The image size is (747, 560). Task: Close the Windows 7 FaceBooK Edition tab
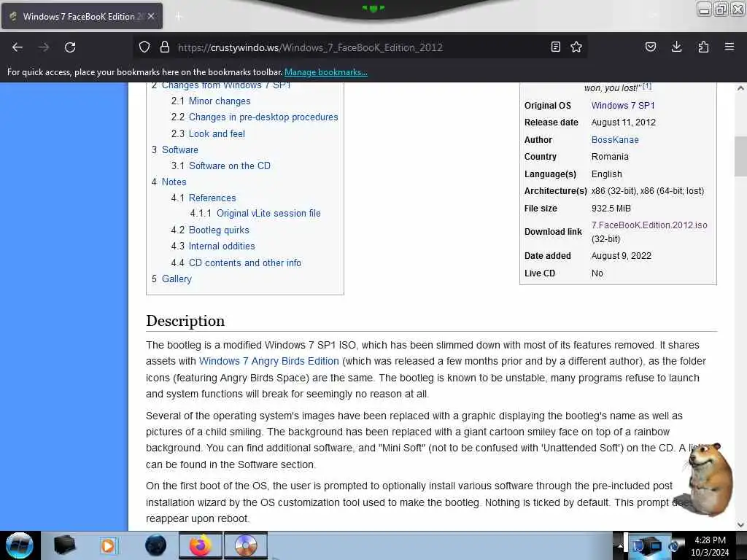click(x=151, y=16)
